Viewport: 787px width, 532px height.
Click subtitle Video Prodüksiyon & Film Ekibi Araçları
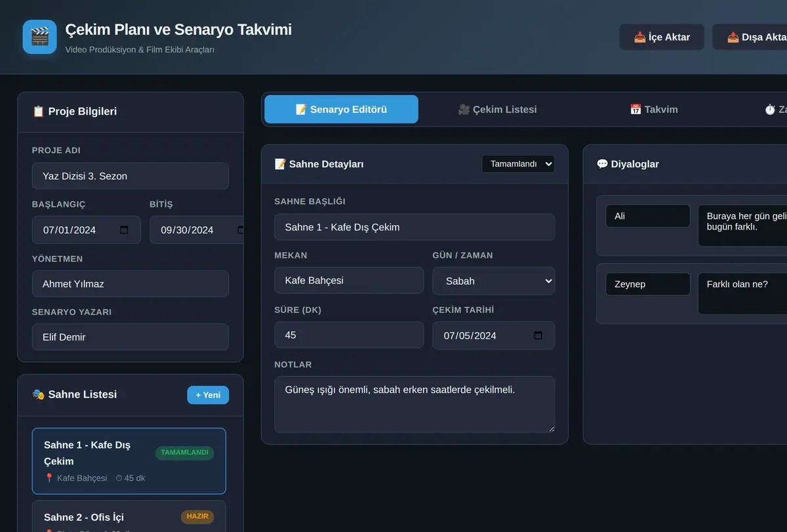(x=140, y=50)
